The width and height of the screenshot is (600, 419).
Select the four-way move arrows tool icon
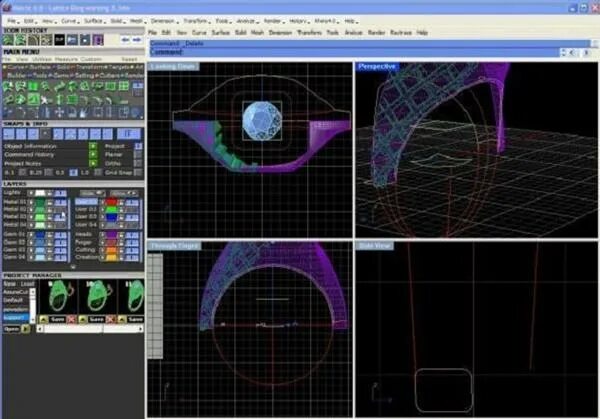point(59,112)
